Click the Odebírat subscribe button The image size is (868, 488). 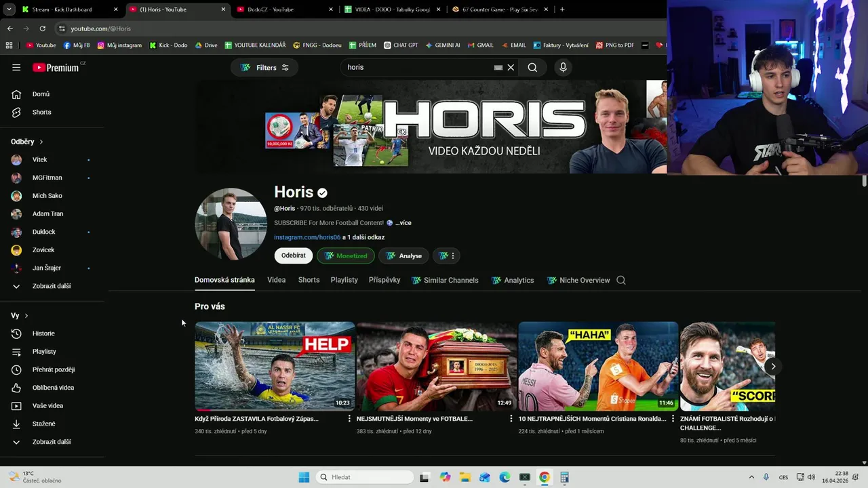click(294, 256)
